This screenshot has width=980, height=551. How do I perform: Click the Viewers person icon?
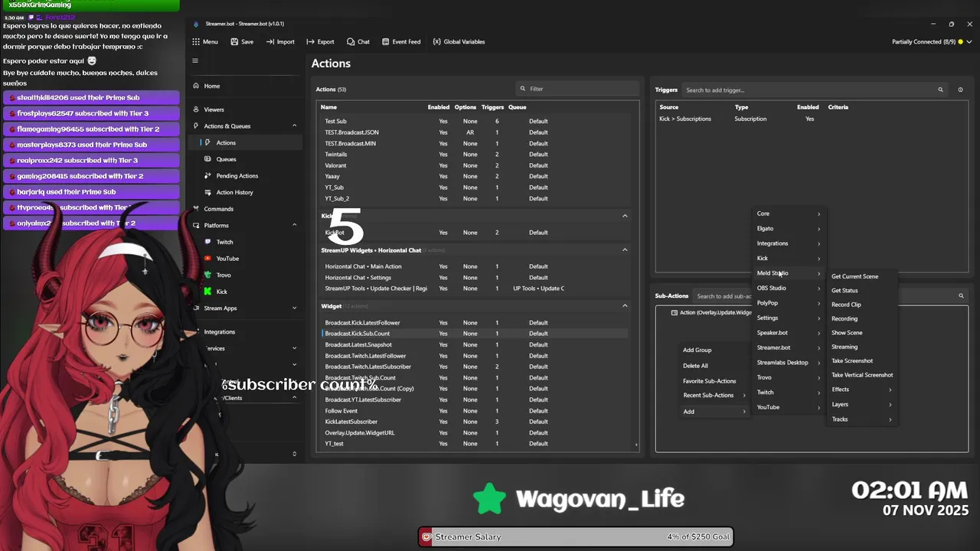click(x=196, y=109)
